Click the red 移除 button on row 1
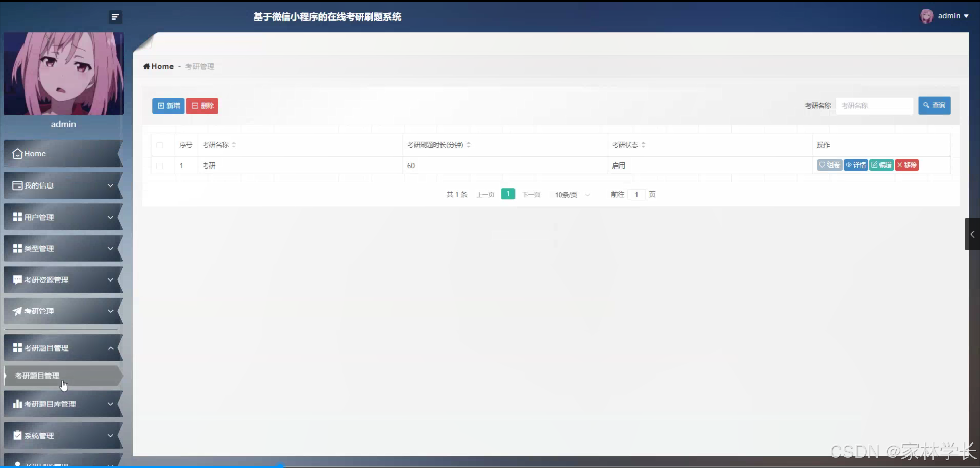Image resolution: width=980 pixels, height=468 pixels. (x=907, y=165)
